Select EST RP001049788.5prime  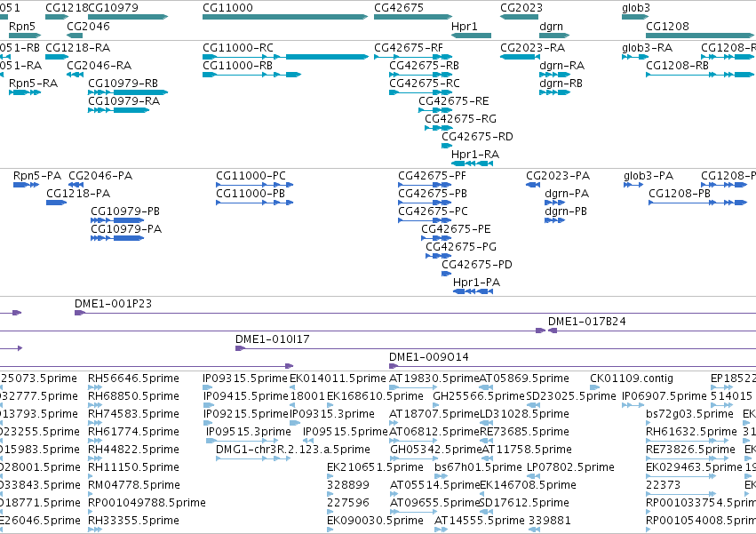click(x=90, y=512)
